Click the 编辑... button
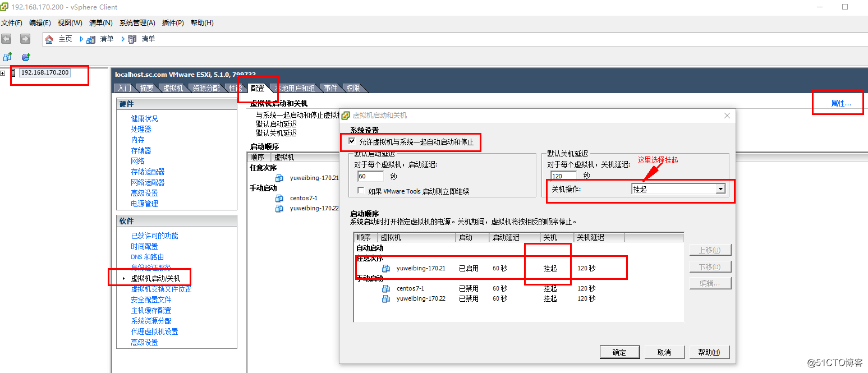This screenshot has width=868, height=373. click(710, 283)
